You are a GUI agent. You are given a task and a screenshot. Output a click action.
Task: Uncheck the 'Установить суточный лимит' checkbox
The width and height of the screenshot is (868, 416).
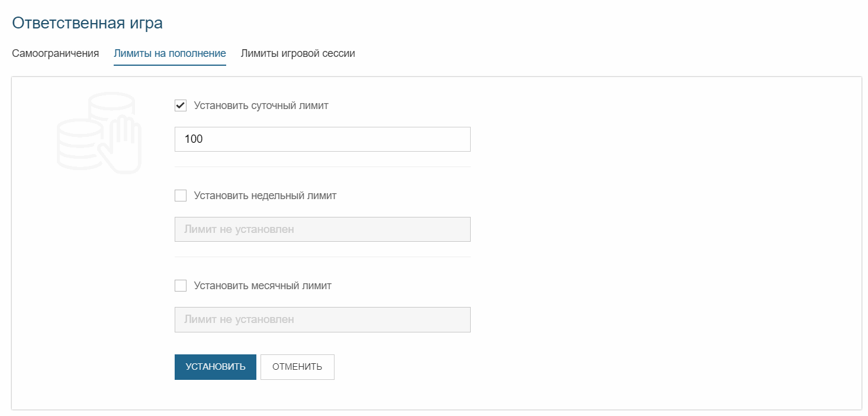point(181,105)
